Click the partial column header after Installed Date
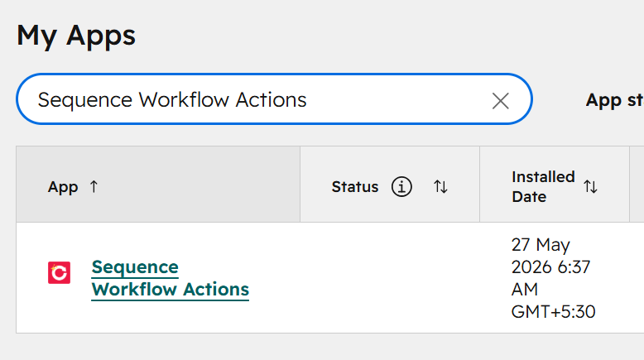The width and height of the screenshot is (644, 360). 637,185
